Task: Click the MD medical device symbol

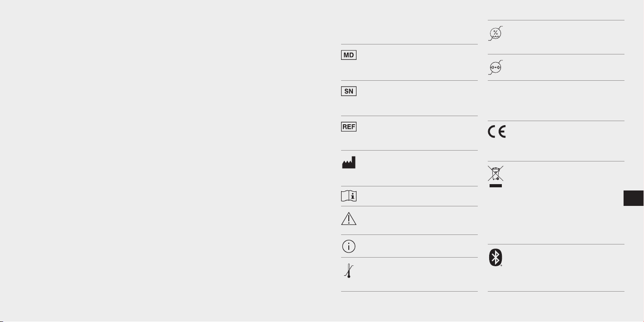Action: (x=349, y=55)
